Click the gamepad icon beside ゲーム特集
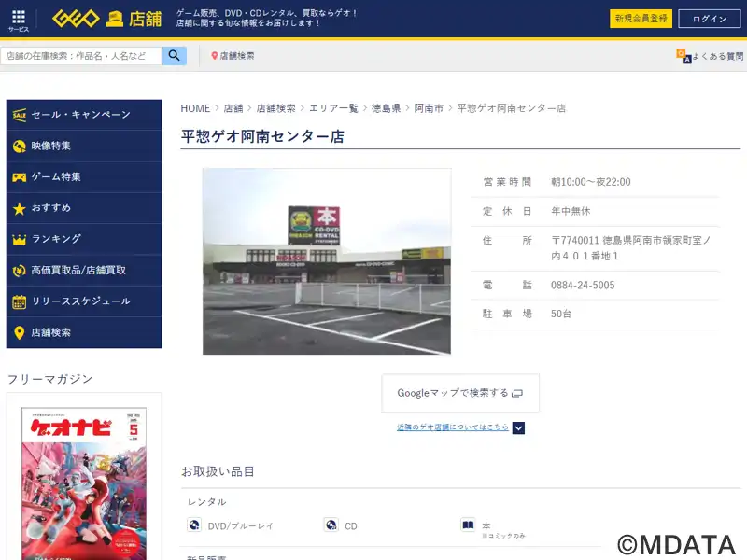 pos(19,177)
